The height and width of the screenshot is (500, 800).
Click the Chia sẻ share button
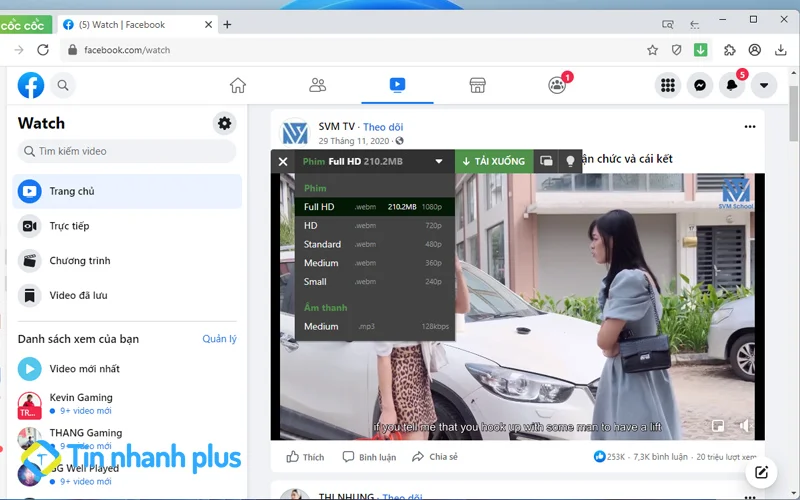pyautogui.click(x=435, y=457)
